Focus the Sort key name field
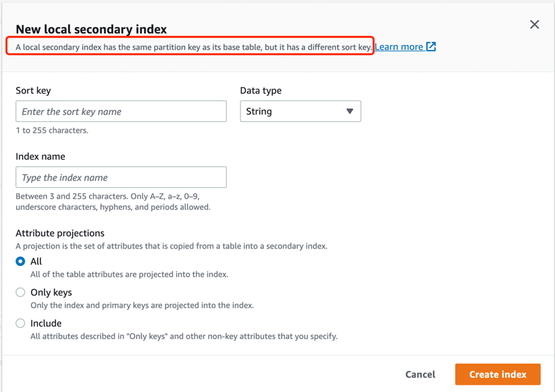 coord(121,111)
